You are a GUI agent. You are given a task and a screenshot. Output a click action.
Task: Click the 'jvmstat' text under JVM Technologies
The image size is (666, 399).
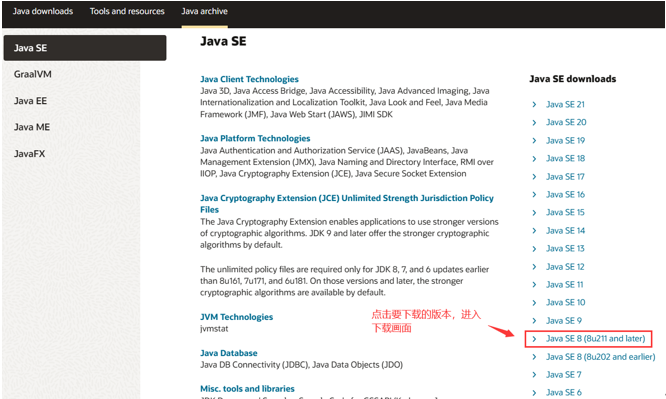(214, 329)
